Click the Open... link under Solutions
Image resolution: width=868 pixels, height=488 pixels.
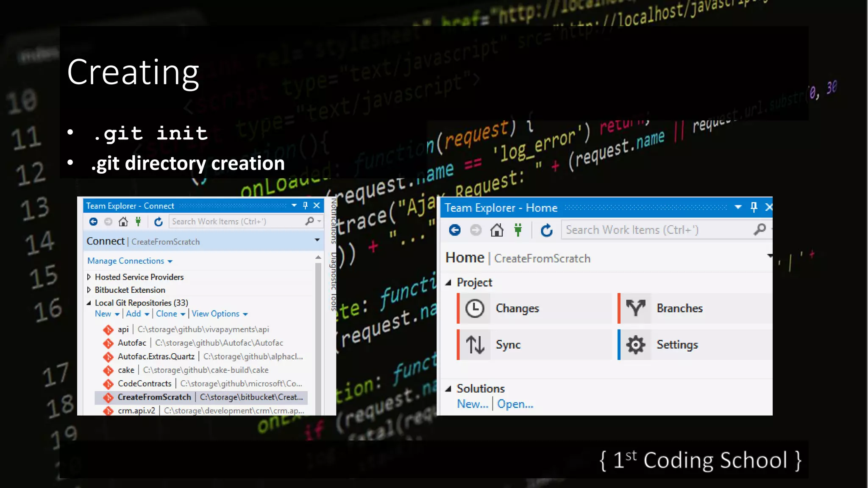pos(515,404)
